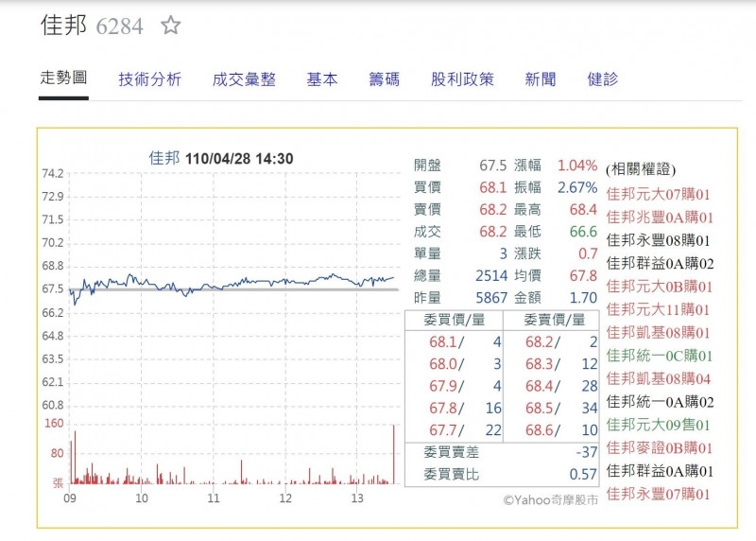Select the active 走勢圖 tab
The width and height of the screenshot is (756, 541).
pos(63,78)
